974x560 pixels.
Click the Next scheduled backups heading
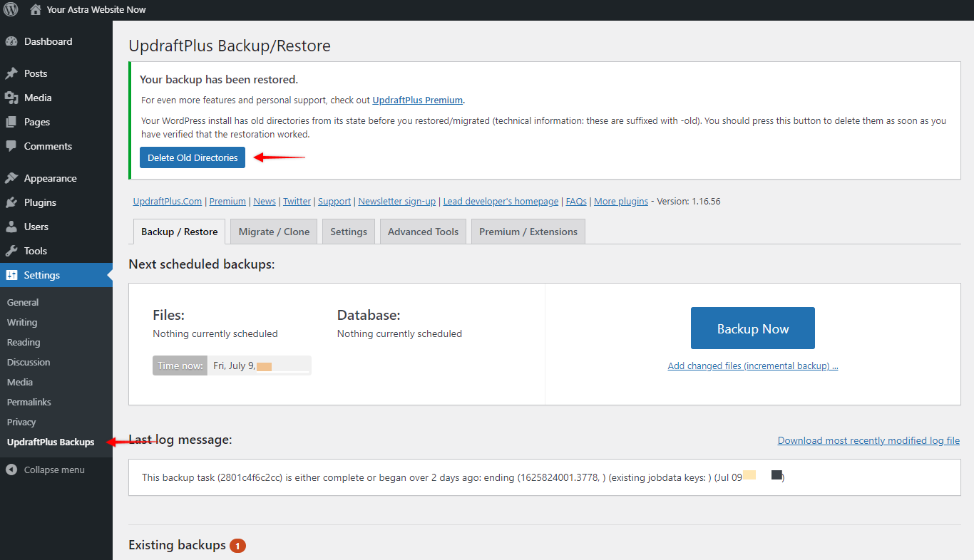click(x=201, y=264)
